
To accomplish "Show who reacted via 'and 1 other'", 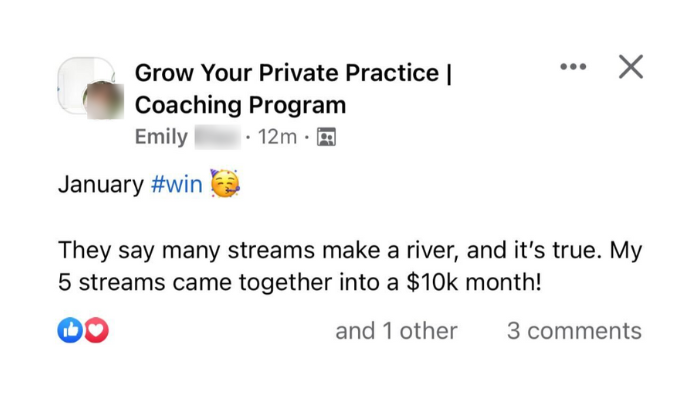I will click(396, 331).
